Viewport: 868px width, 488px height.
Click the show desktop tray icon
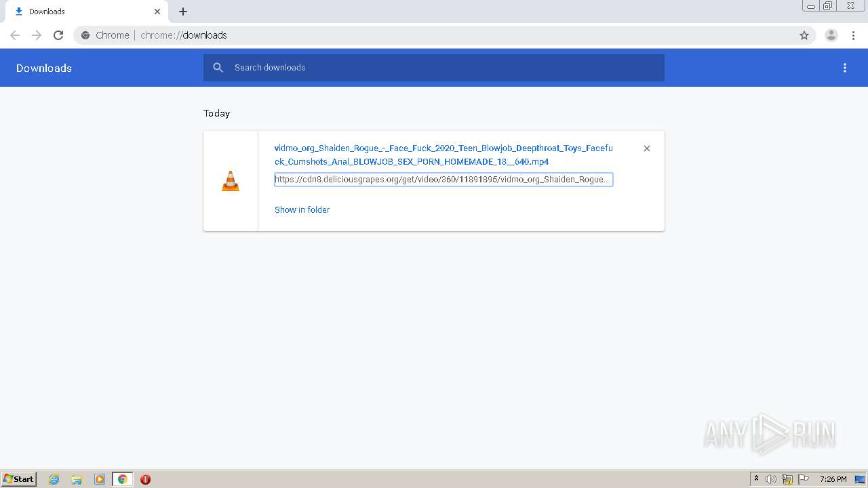click(861, 479)
